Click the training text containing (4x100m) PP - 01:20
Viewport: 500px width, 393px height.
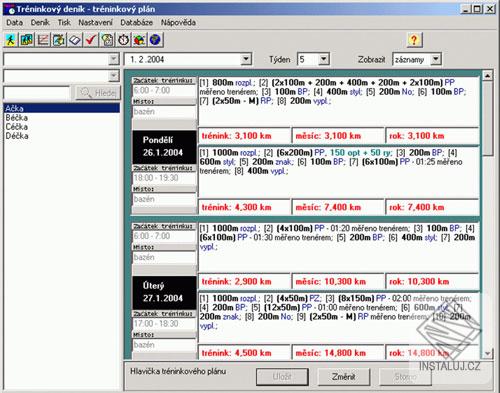tap(339, 247)
